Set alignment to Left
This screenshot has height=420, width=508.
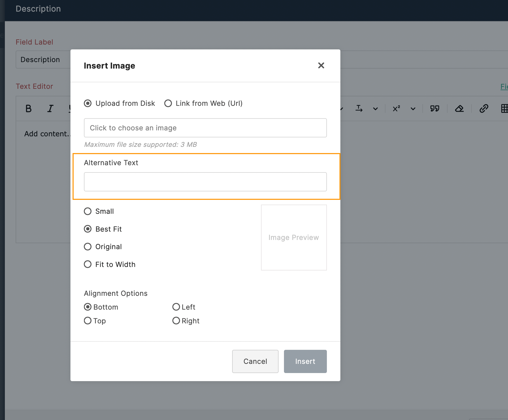pyautogui.click(x=176, y=307)
